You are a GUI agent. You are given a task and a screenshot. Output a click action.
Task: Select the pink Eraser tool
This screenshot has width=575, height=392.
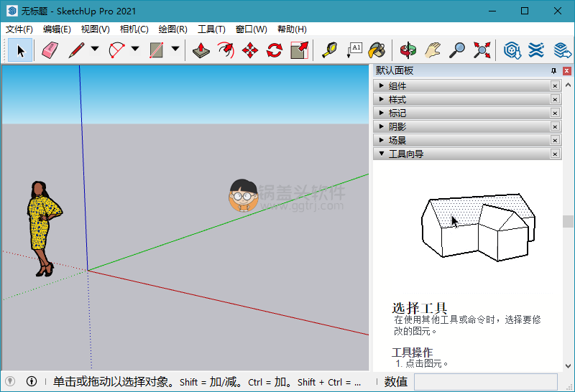[x=50, y=50]
